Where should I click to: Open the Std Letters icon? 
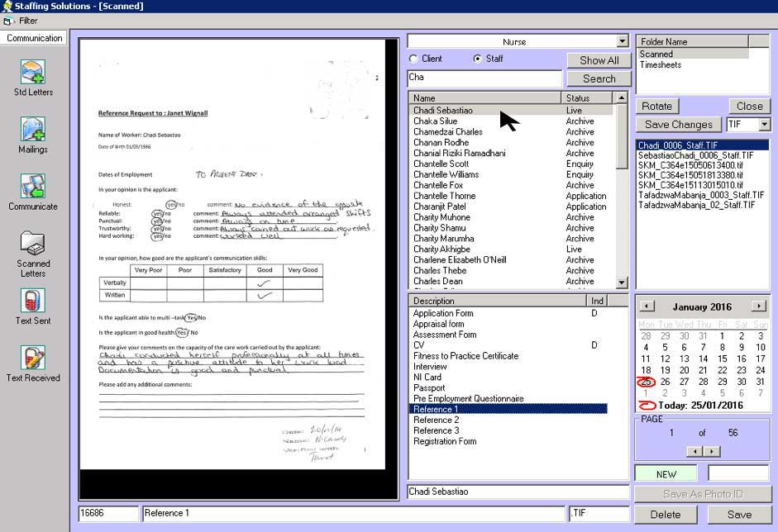[x=33, y=73]
